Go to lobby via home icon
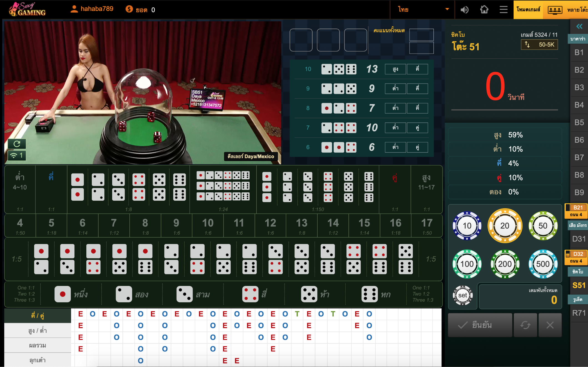 coord(484,10)
